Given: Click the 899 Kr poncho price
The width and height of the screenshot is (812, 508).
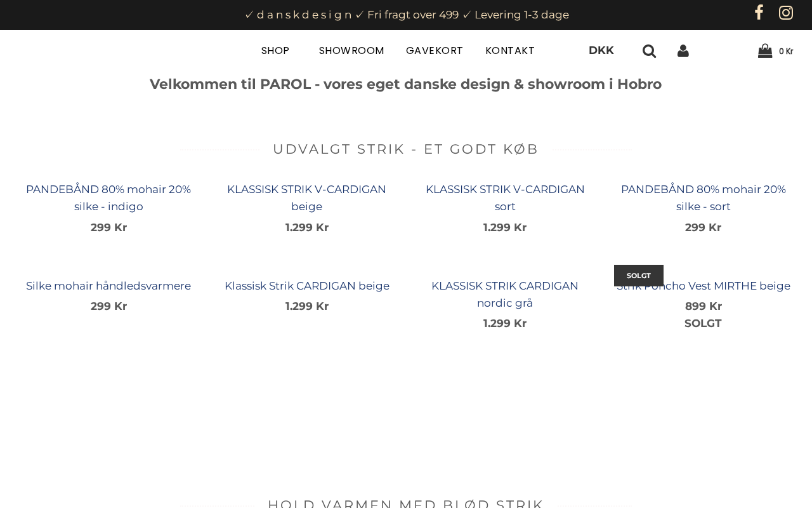Looking at the screenshot, I should click(704, 306).
